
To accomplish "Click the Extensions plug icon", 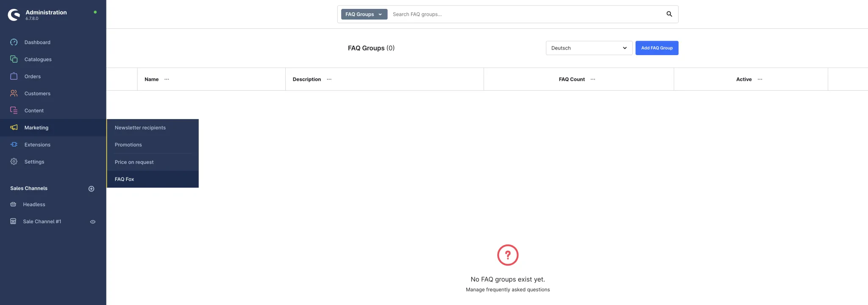I will click(14, 144).
